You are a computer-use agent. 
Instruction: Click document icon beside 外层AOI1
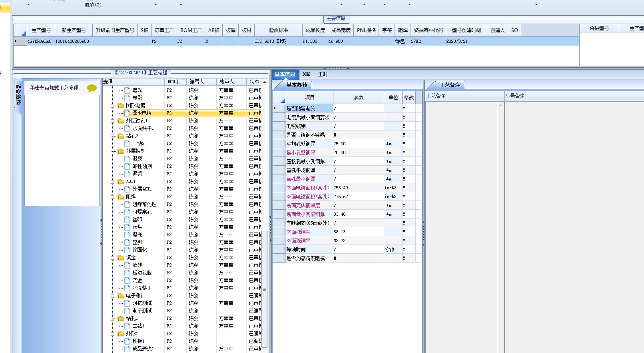tap(127, 189)
